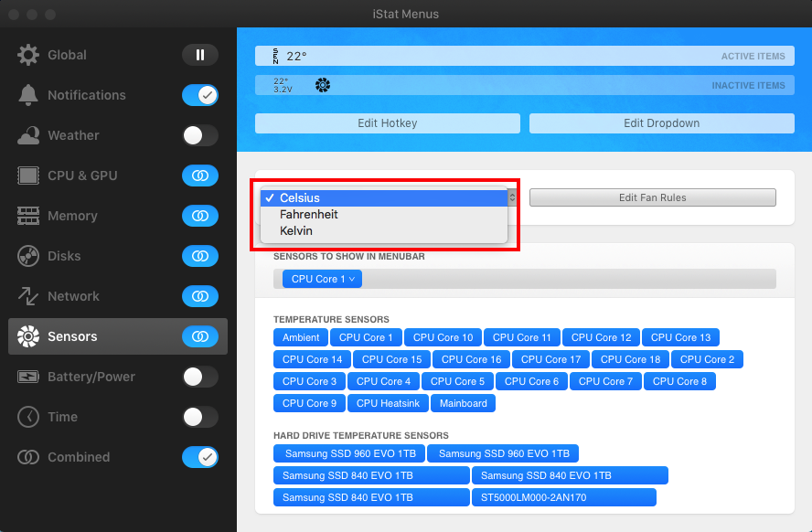Select the CPU Core 14 sensor tag
Image resolution: width=812 pixels, height=532 pixels.
pos(312,359)
